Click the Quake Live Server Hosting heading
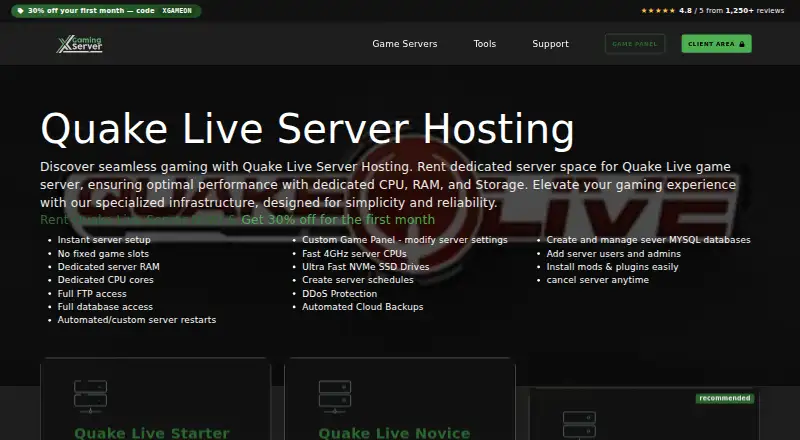800x440 pixels. point(307,130)
